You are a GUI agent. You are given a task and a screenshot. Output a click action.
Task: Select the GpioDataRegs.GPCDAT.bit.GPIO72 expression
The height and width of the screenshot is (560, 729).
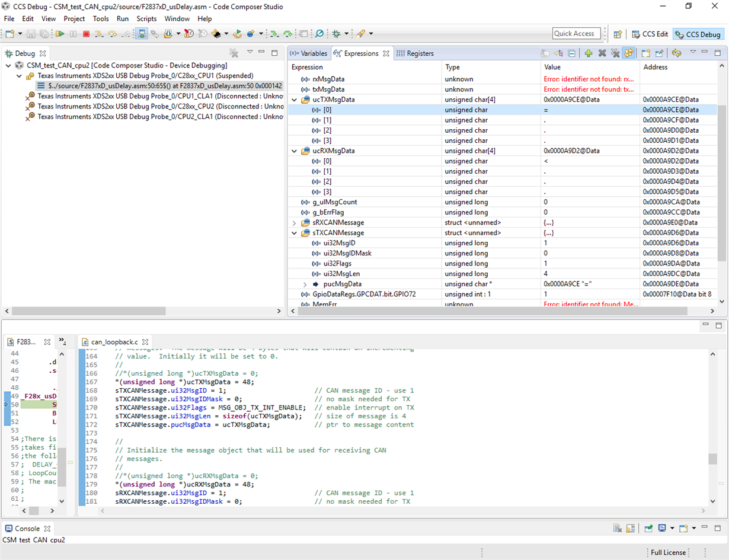click(503, 295)
